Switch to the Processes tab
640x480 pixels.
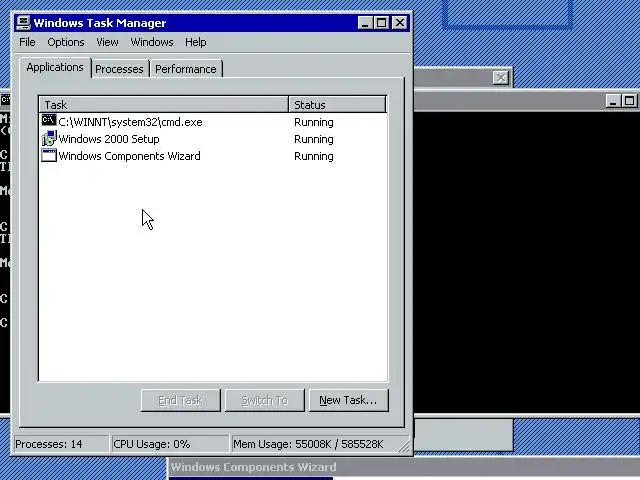click(x=119, y=69)
